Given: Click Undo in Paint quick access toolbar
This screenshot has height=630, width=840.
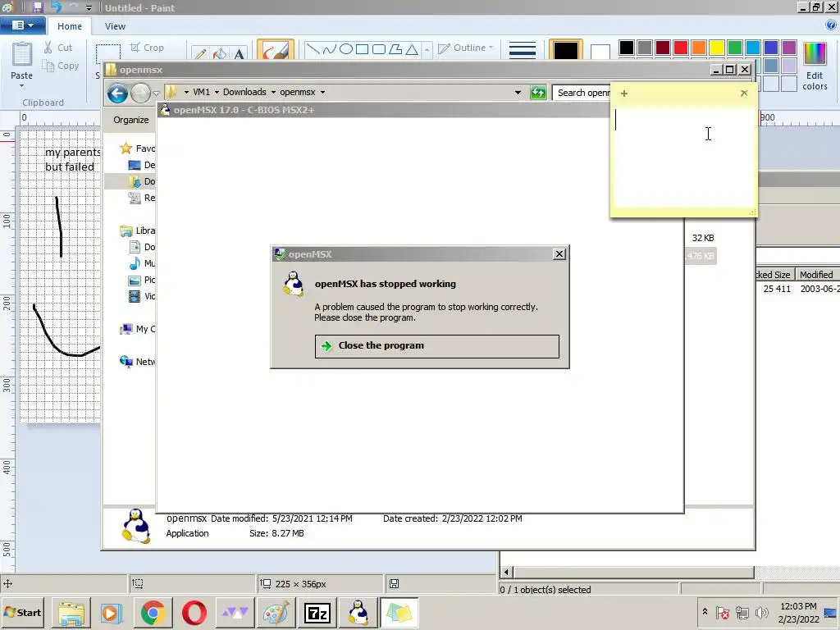Looking at the screenshot, I should pyautogui.click(x=57, y=7).
